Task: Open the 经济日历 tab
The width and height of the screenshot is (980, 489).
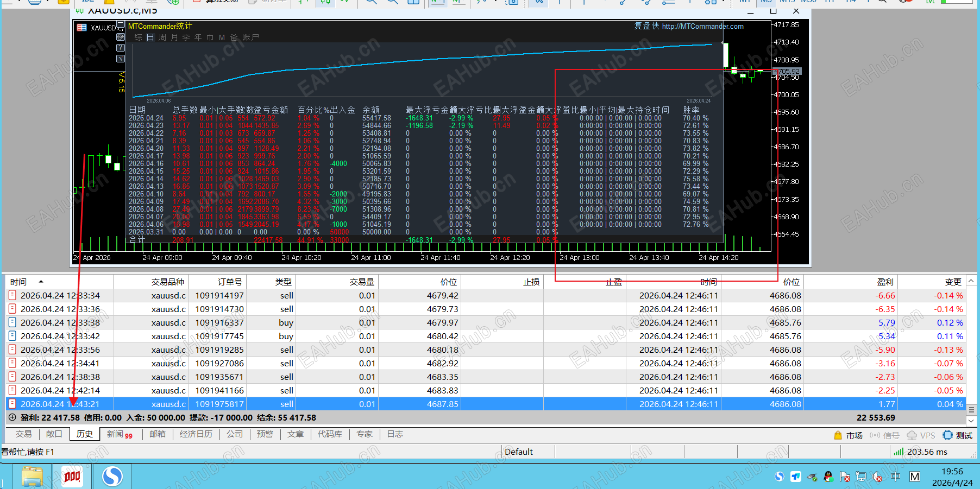Action: (x=196, y=434)
